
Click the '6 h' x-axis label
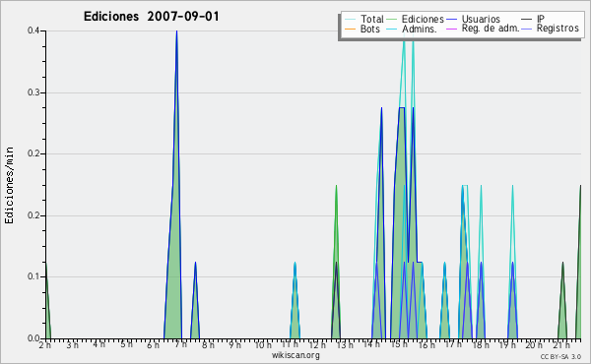tap(153, 344)
